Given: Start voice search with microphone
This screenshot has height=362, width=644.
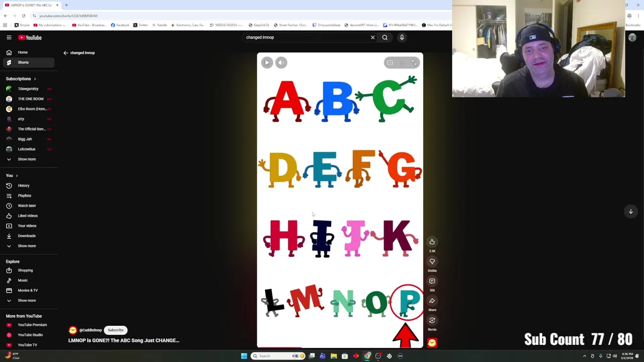Looking at the screenshot, I should tap(402, 37).
